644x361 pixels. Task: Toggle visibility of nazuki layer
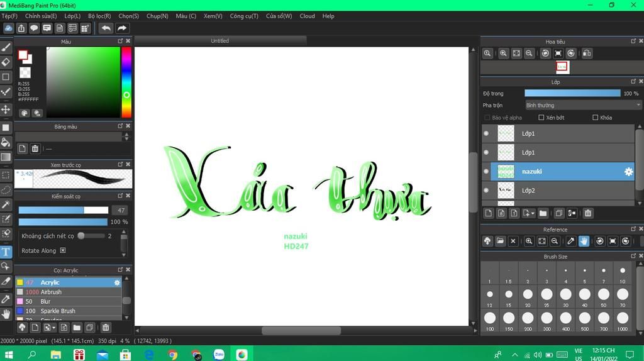pos(486,171)
